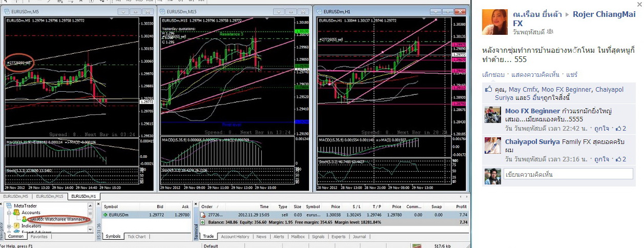Click the 517/6 kb traffic indicator
Image resolution: width=644 pixels, height=248 pixels.
click(x=441, y=246)
